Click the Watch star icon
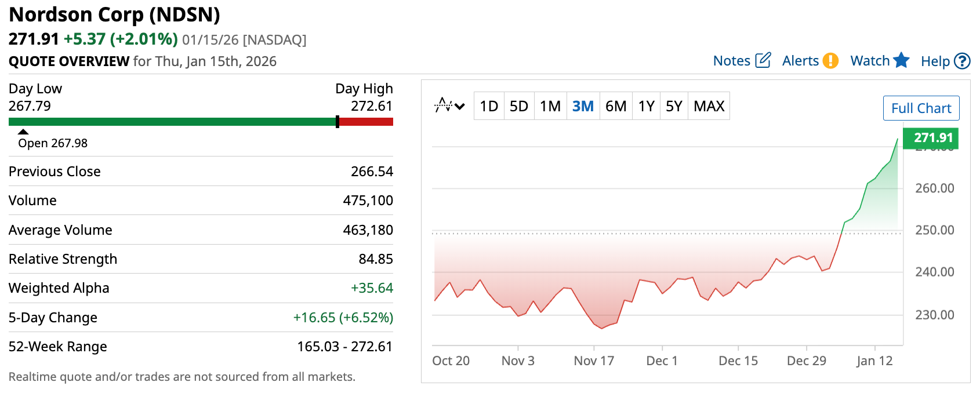 click(x=901, y=60)
